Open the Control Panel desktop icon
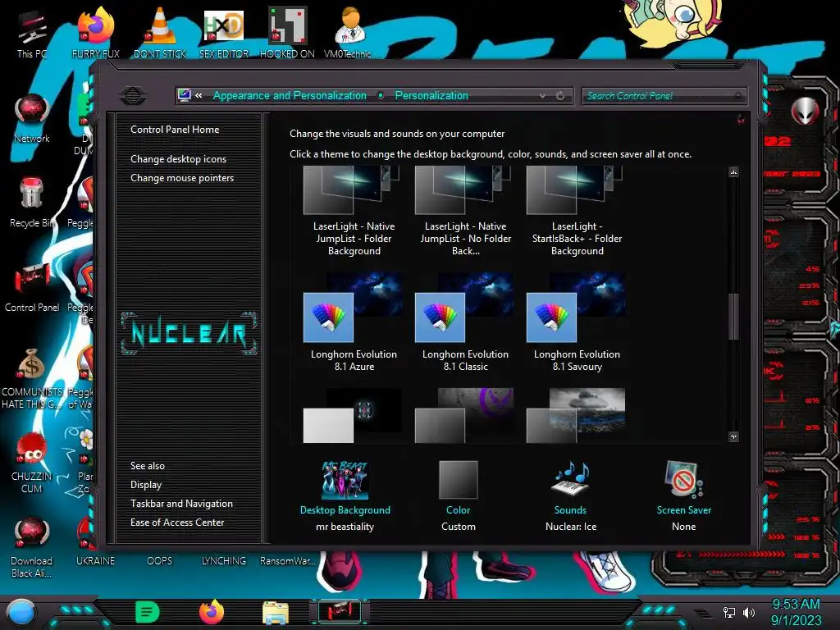This screenshot has height=630, width=840. pyautogui.click(x=32, y=287)
